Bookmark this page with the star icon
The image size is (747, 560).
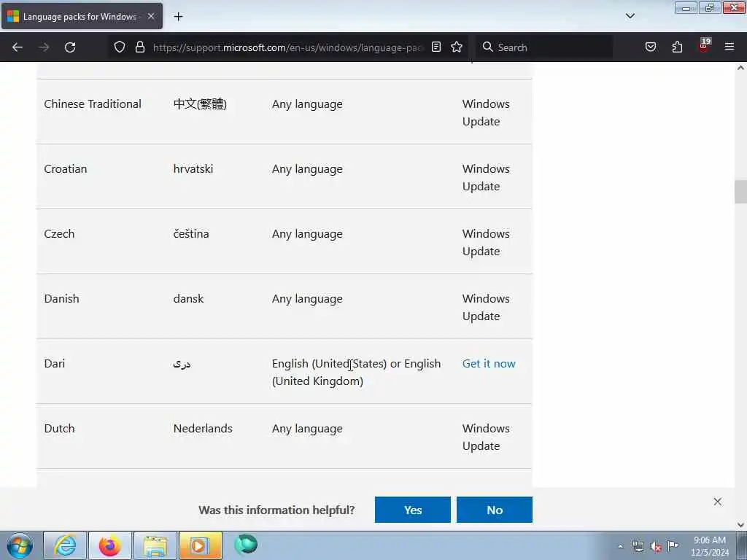457,47
